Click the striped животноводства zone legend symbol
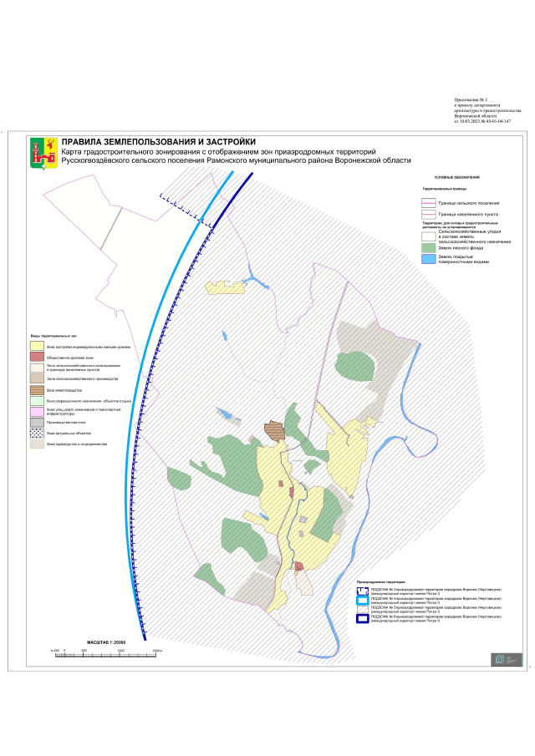 click(x=37, y=390)
